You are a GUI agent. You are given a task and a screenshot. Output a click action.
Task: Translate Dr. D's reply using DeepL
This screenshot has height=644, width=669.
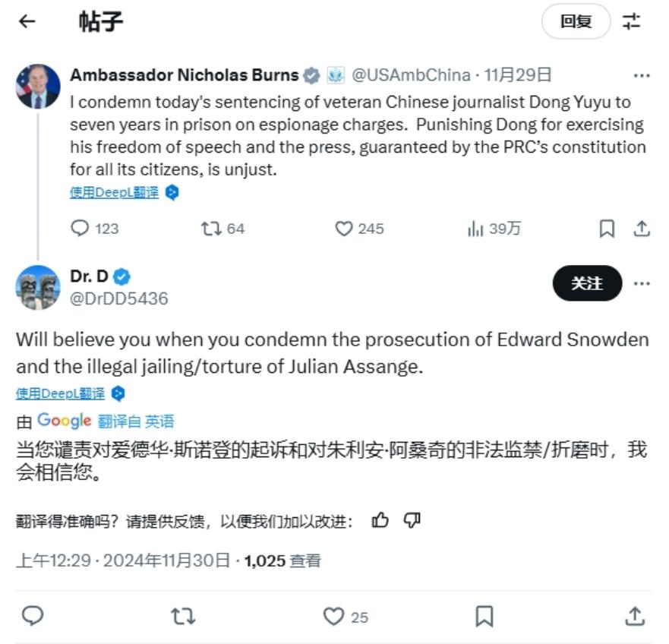pyautogui.click(x=60, y=393)
